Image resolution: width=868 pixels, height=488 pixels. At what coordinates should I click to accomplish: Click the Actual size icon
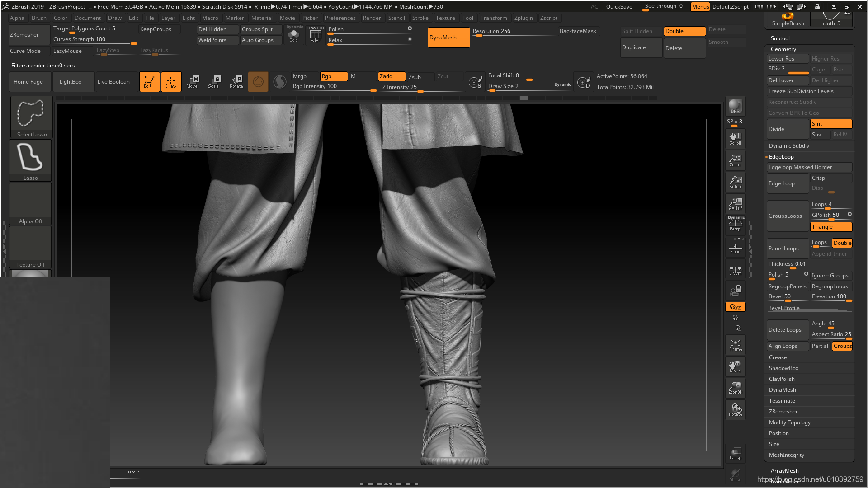coord(735,182)
